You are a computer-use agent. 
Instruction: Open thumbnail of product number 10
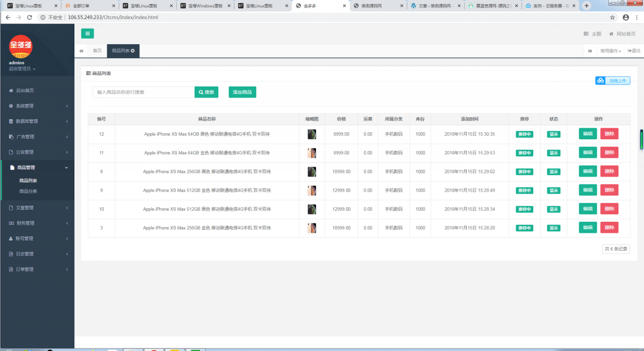tap(312, 209)
